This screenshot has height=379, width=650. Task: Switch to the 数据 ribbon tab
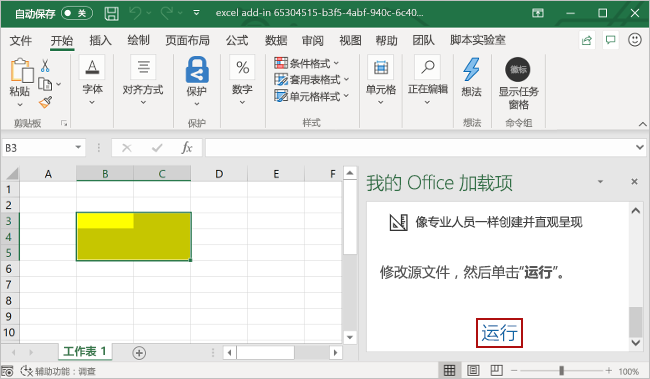pyautogui.click(x=276, y=40)
